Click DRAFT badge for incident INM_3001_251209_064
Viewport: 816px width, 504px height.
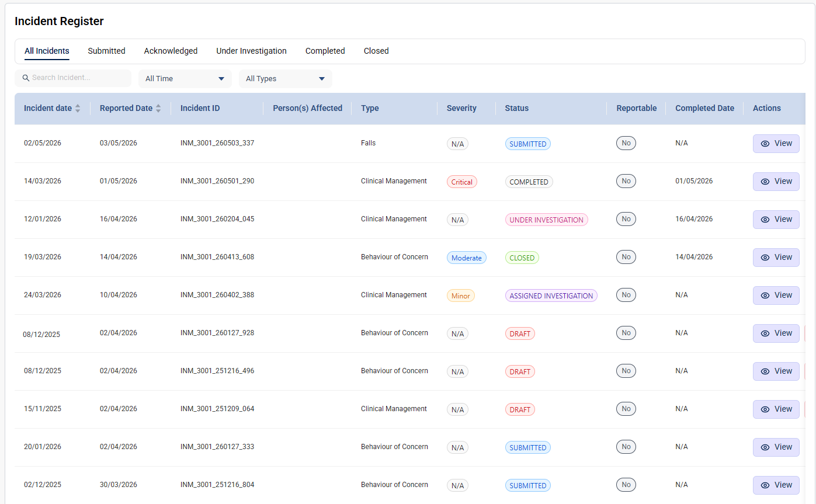pyautogui.click(x=520, y=409)
